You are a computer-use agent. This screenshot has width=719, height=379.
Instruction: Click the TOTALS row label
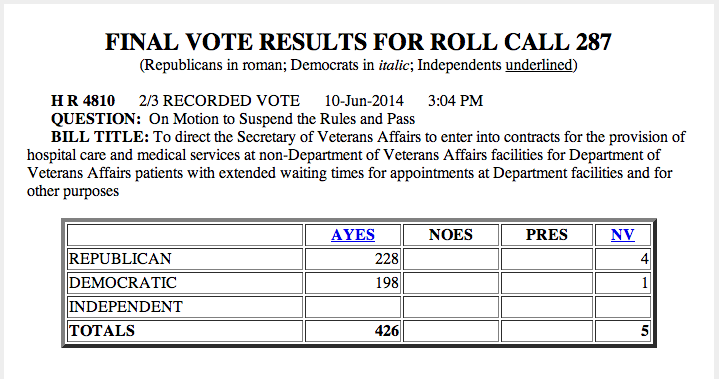tap(102, 331)
